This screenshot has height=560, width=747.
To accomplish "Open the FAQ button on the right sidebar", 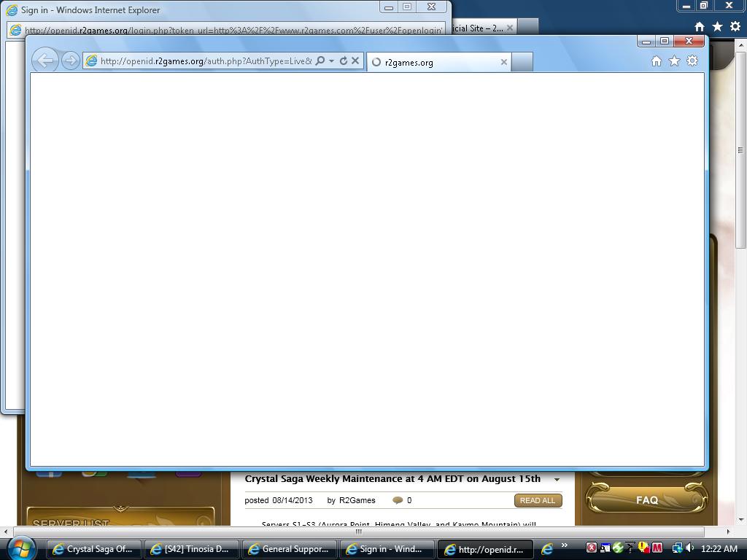I will (646, 500).
